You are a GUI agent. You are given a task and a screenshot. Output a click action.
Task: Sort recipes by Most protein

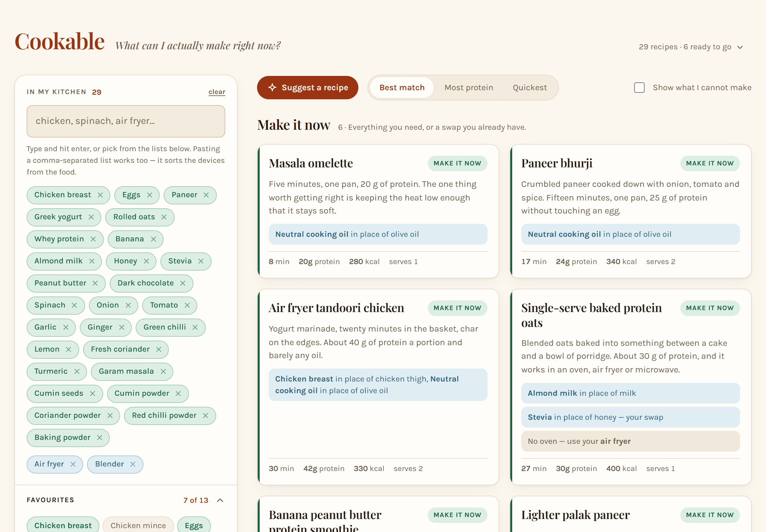[469, 88]
